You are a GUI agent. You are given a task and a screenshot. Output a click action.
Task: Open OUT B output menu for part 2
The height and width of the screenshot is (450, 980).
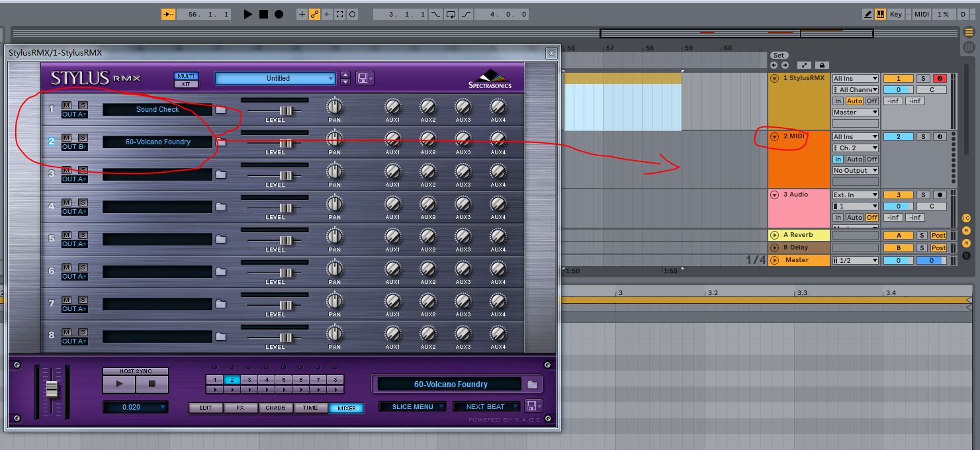[74, 147]
